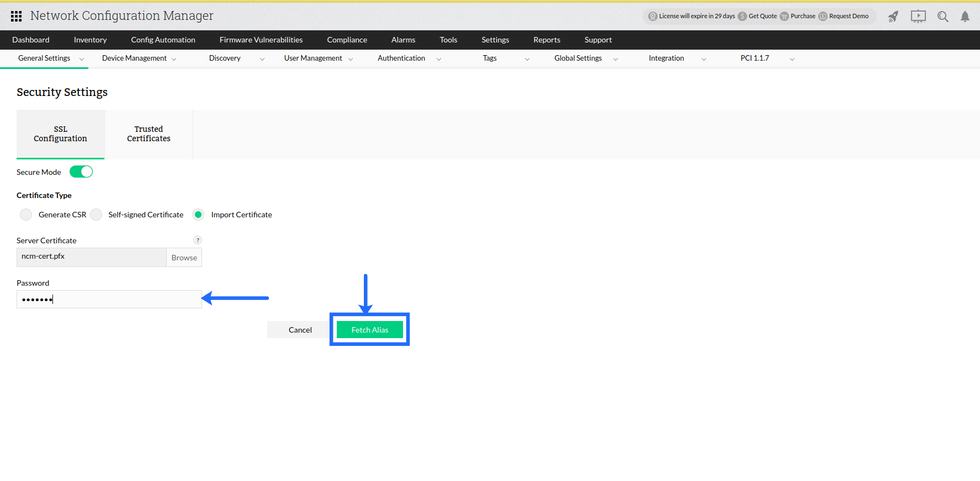Viewport: 980px width, 481px height.
Task: Click the Purchase cart icon
Action: [784, 16]
